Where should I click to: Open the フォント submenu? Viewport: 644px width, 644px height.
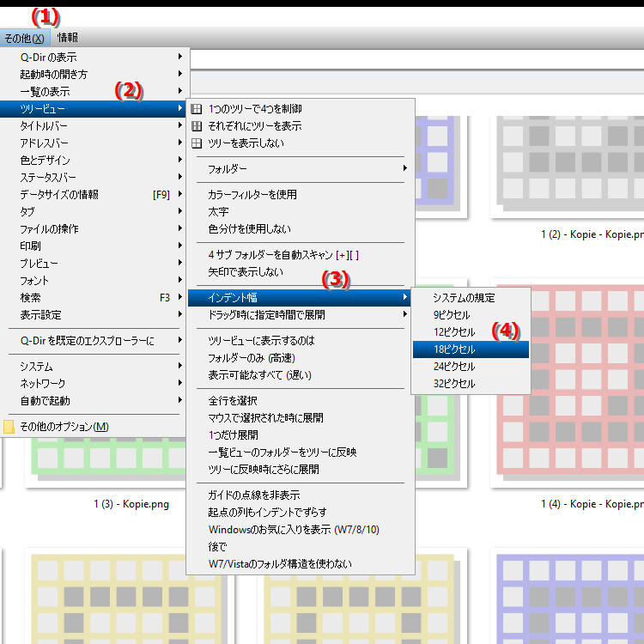(x=94, y=281)
